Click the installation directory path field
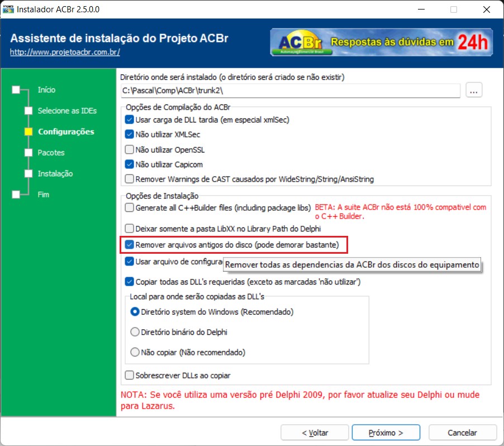 [x=291, y=91]
